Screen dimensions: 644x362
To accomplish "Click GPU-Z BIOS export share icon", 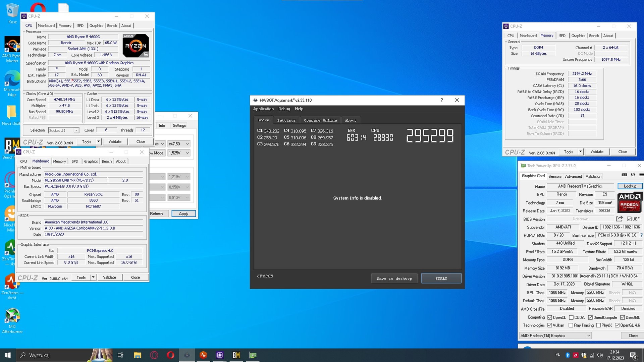I will pyautogui.click(x=619, y=219).
